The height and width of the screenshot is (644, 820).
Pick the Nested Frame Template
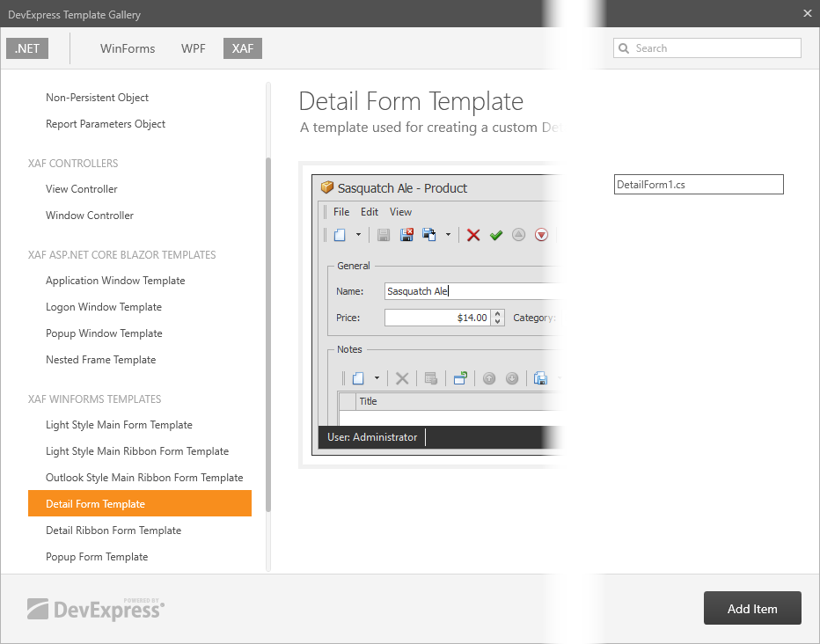coord(101,360)
